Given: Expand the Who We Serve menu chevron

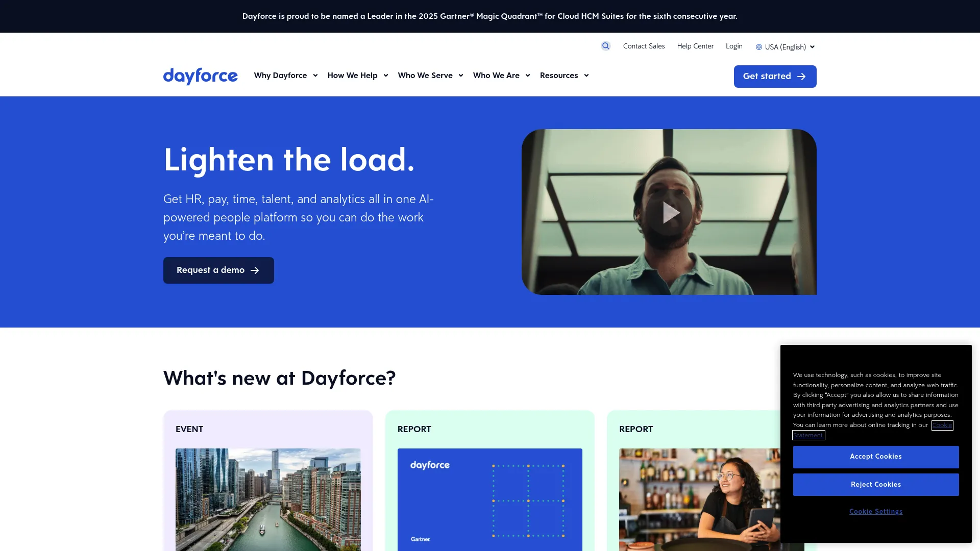Looking at the screenshot, I should 461,76.
